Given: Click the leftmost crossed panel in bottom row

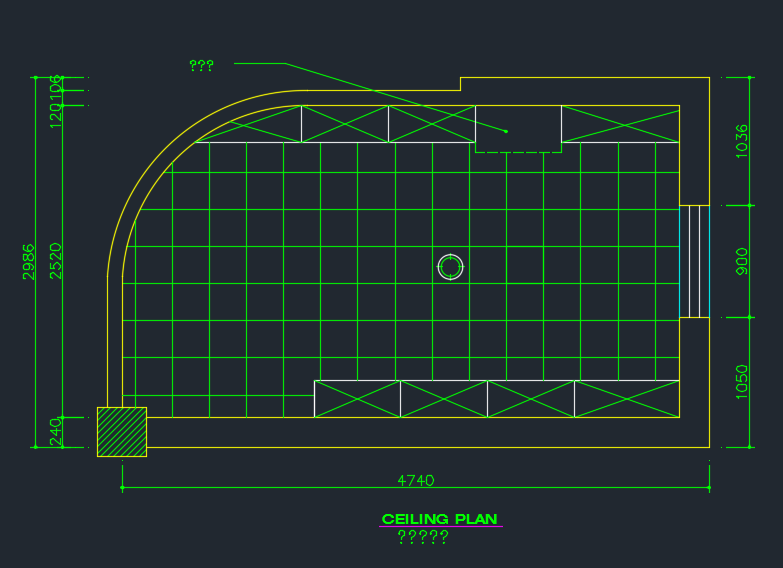Looking at the screenshot, I should coord(357,398).
